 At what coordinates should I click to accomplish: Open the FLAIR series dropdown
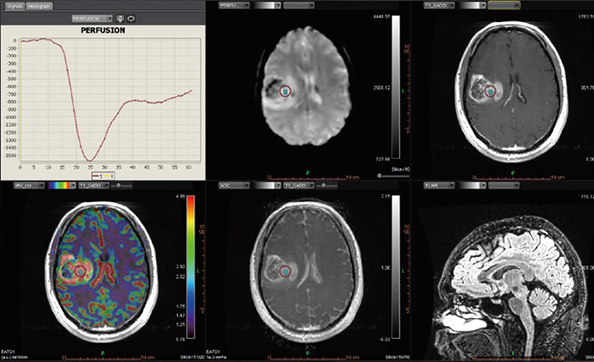coord(439,185)
